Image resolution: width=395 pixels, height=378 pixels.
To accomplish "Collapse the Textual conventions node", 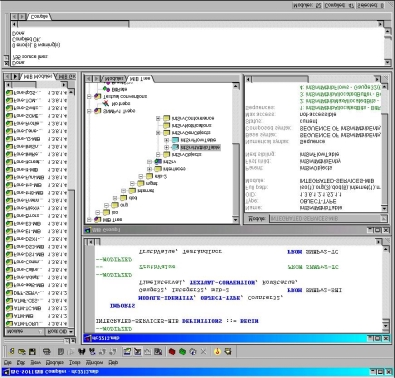I will click(89, 96).
